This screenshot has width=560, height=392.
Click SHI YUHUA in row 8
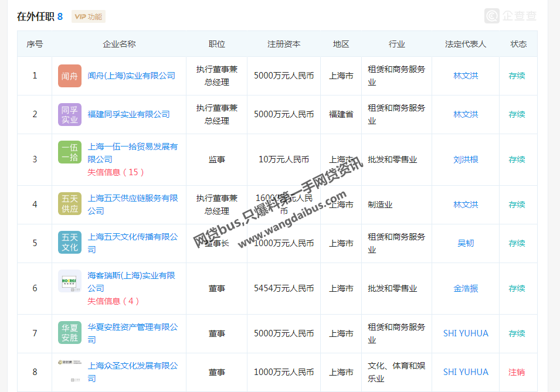coord(466,372)
